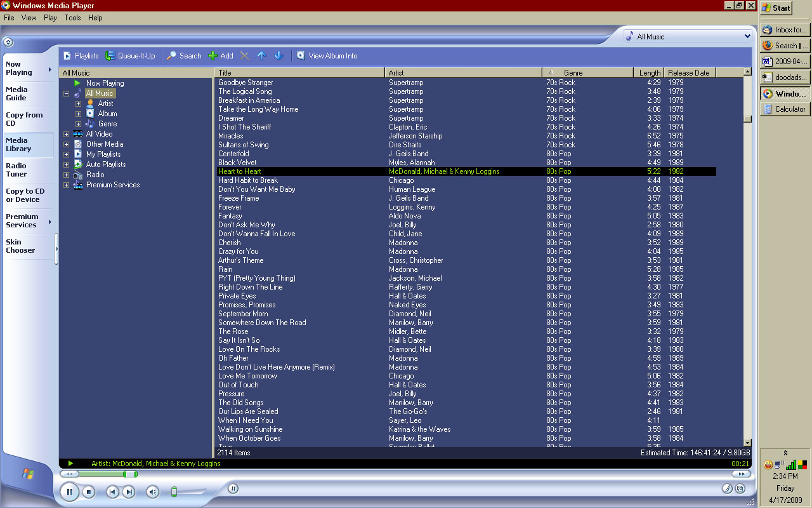Expand the Genre tree node
This screenshot has height=508, width=812.
(79, 124)
